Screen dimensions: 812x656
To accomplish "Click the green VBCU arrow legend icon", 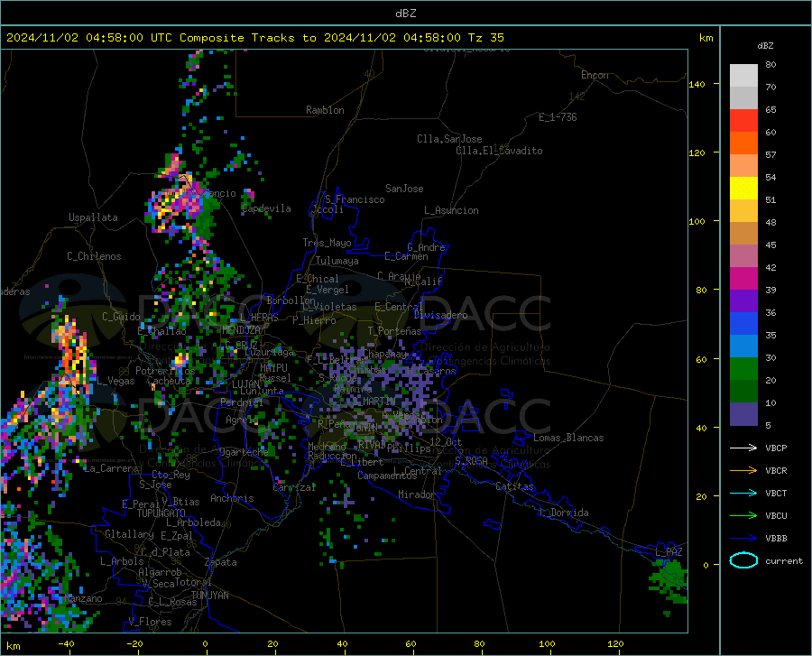I will pyautogui.click(x=743, y=516).
